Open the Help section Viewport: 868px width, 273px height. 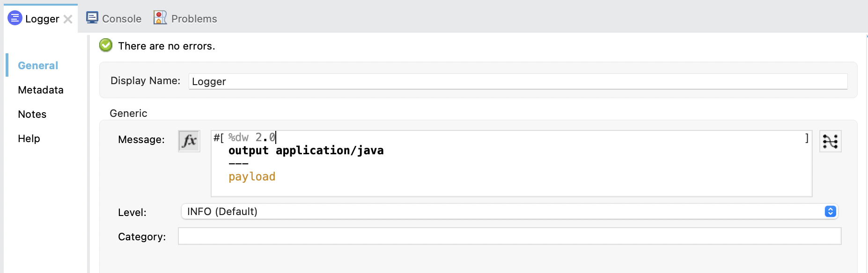point(29,138)
